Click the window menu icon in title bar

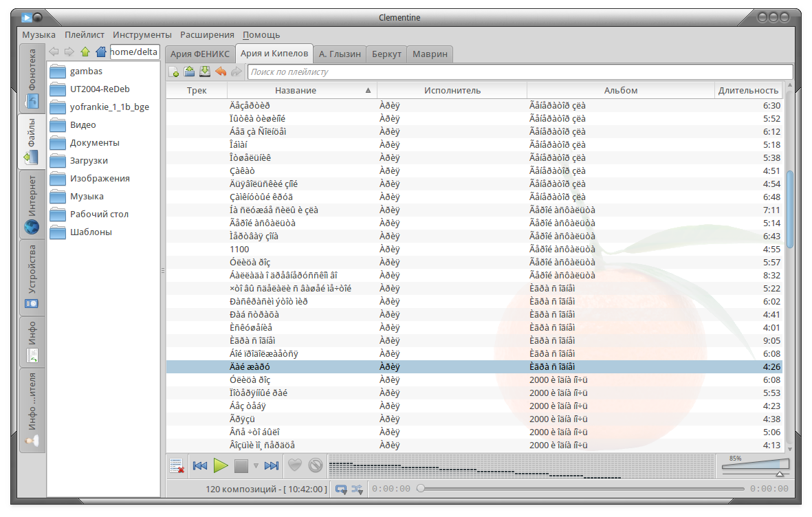(x=26, y=18)
